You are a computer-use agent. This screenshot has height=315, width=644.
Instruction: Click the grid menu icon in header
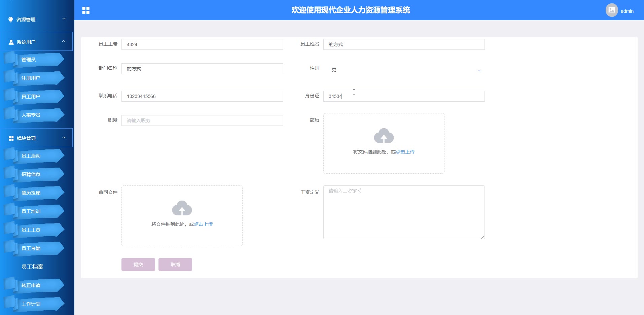click(x=86, y=10)
